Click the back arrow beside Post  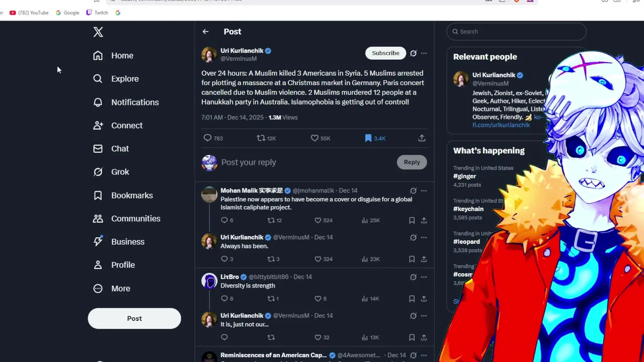click(x=205, y=32)
